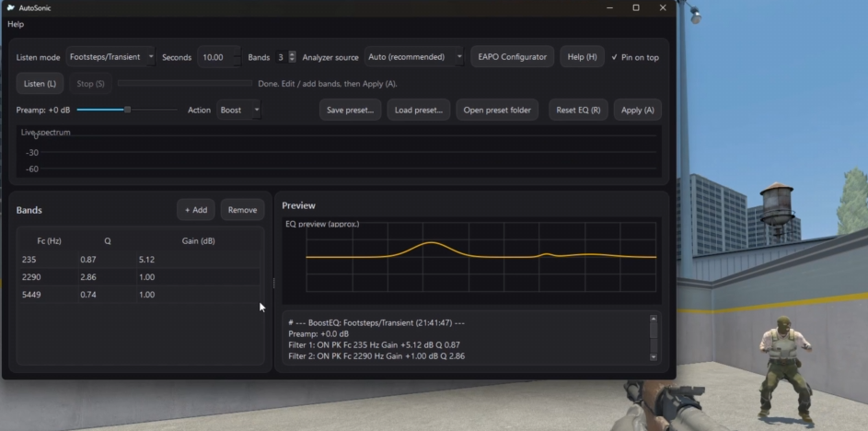868x431 pixels.
Task: Select the 0.74 Q cell
Action: click(x=108, y=295)
